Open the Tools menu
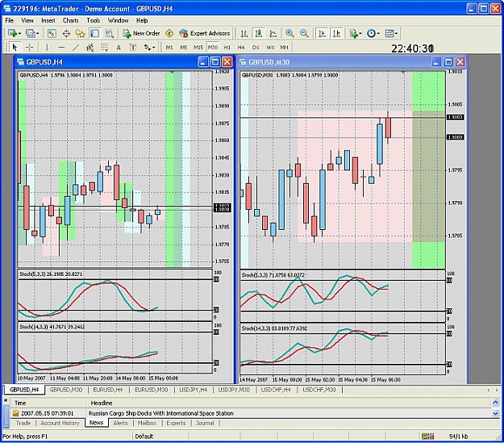The height and width of the screenshot is (443, 504). click(94, 20)
